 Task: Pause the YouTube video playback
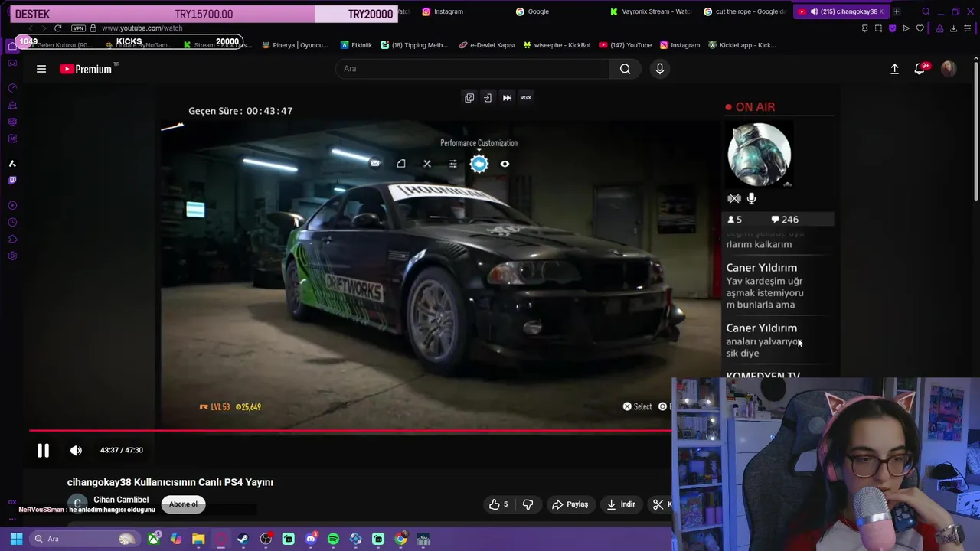pos(43,451)
